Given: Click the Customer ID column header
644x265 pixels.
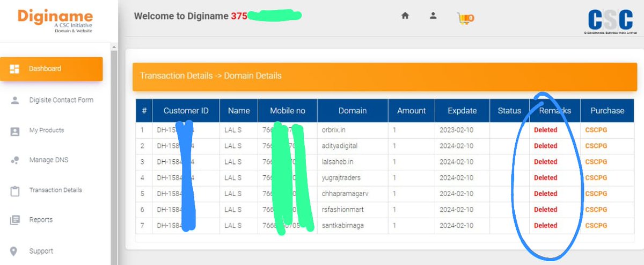Looking at the screenshot, I should [x=186, y=111].
